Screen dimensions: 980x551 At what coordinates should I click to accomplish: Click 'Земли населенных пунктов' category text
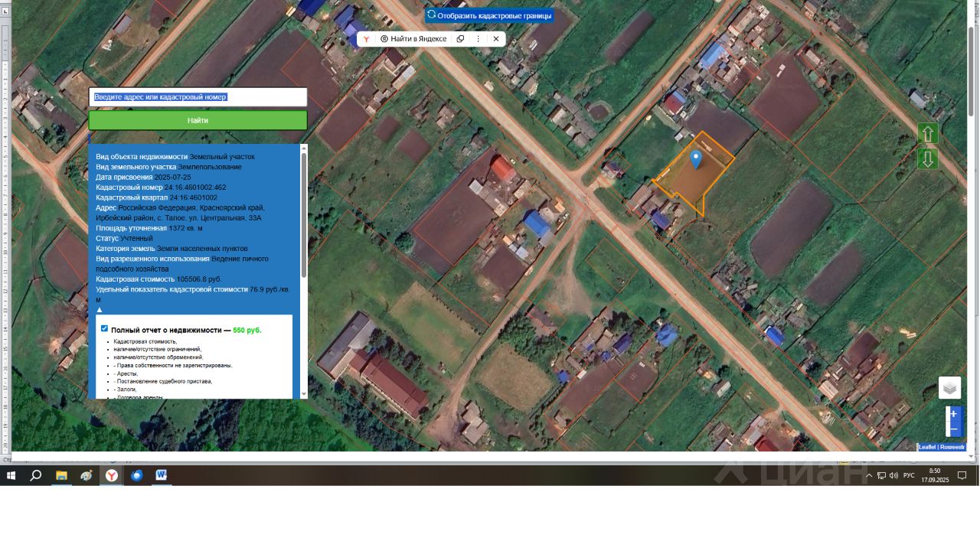click(x=201, y=249)
